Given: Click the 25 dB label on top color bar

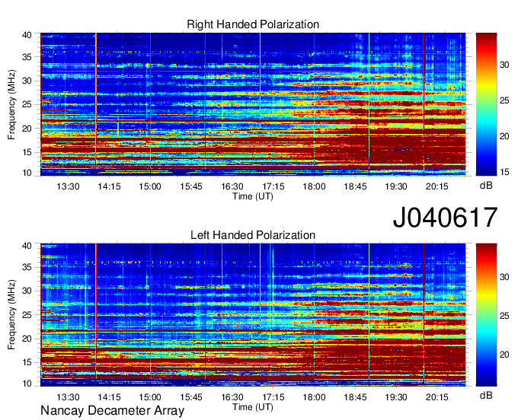Looking at the screenshot, I should (x=504, y=100).
